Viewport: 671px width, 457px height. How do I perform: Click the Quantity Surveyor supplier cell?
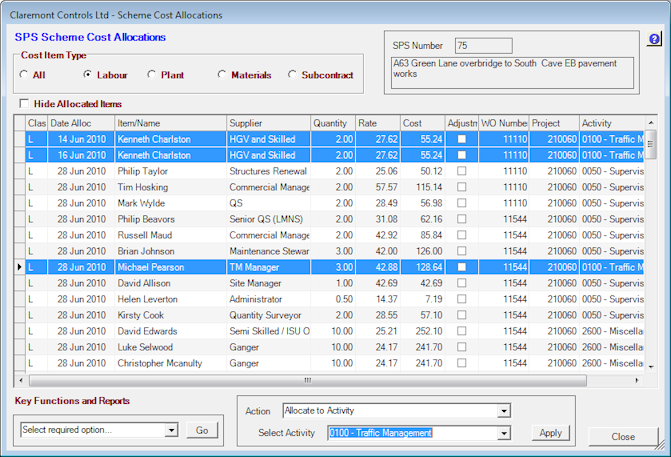(268, 315)
